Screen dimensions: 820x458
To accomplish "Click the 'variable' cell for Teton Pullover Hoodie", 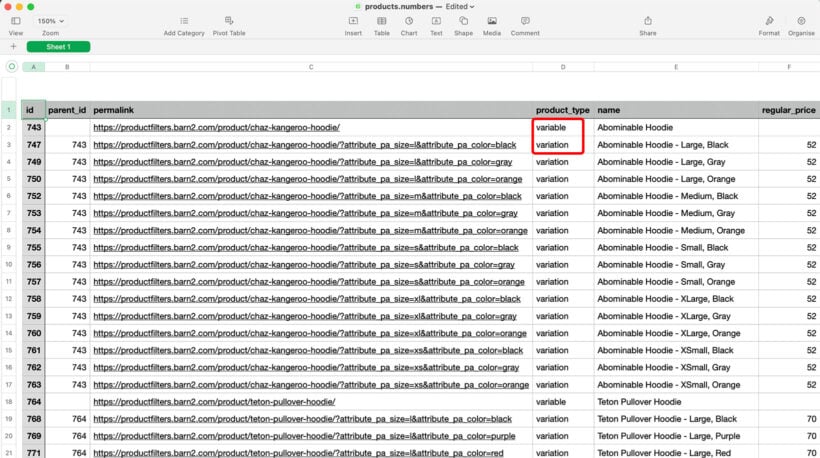I will click(563, 402).
